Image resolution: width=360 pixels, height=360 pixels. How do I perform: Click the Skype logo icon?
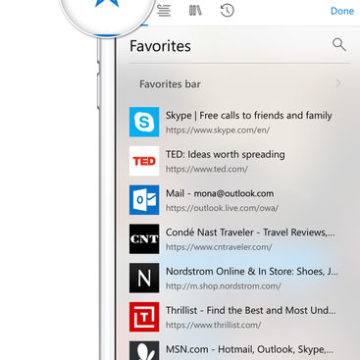pyautogui.click(x=144, y=122)
